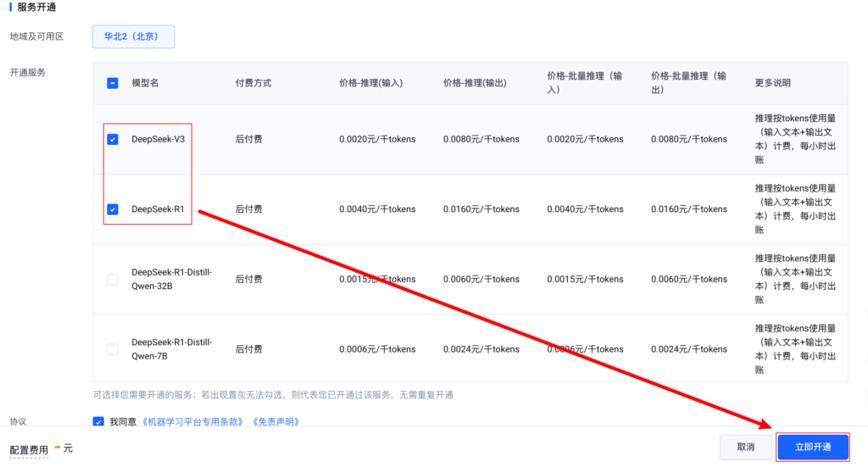Check the DeepSeek-R1-Distill-Qwen-32B checkbox
The height and width of the screenshot is (468, 868).
pyautogui.click(x=113, y=279)
